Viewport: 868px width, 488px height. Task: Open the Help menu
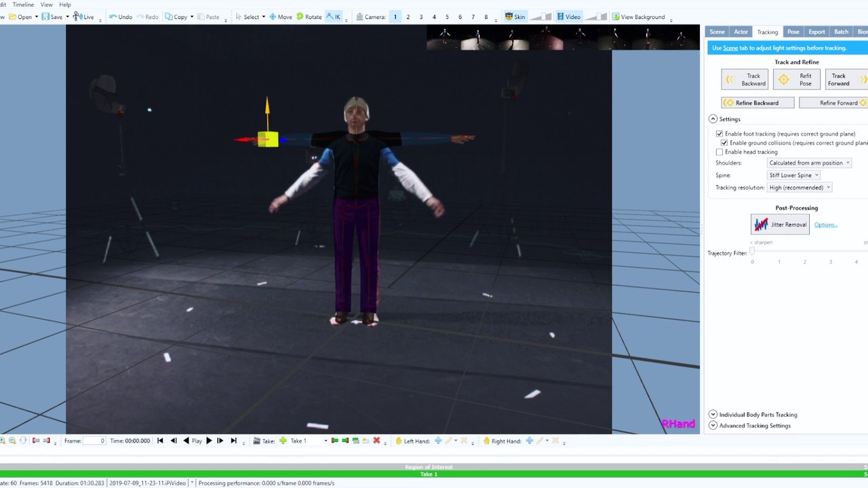tap(65, 5)
